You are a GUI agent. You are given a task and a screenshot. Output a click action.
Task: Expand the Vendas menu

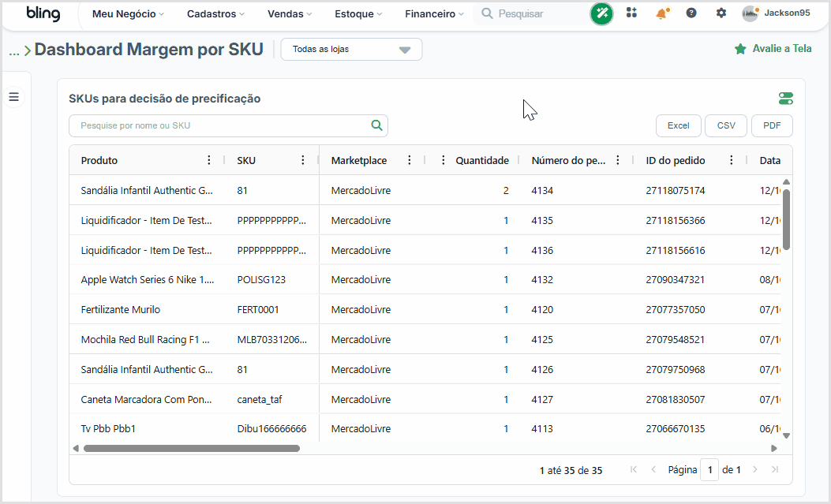coord(290,13)
